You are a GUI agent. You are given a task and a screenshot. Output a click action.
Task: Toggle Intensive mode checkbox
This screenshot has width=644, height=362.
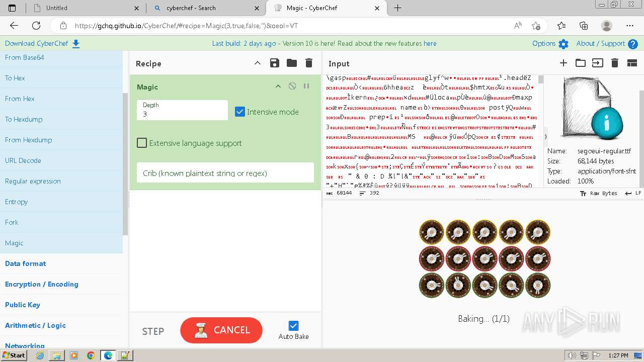coord(240,112)
